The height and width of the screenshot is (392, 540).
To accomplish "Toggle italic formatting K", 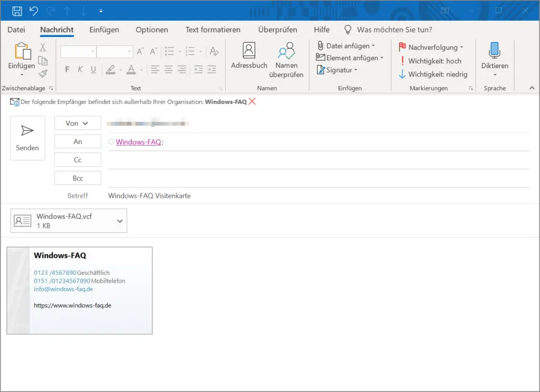I will point(80,70).
